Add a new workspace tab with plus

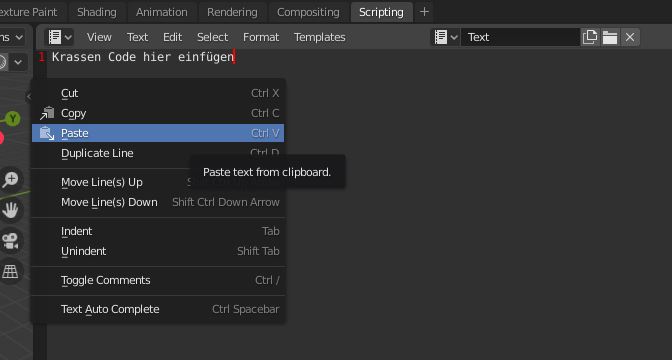click(424, 12)
